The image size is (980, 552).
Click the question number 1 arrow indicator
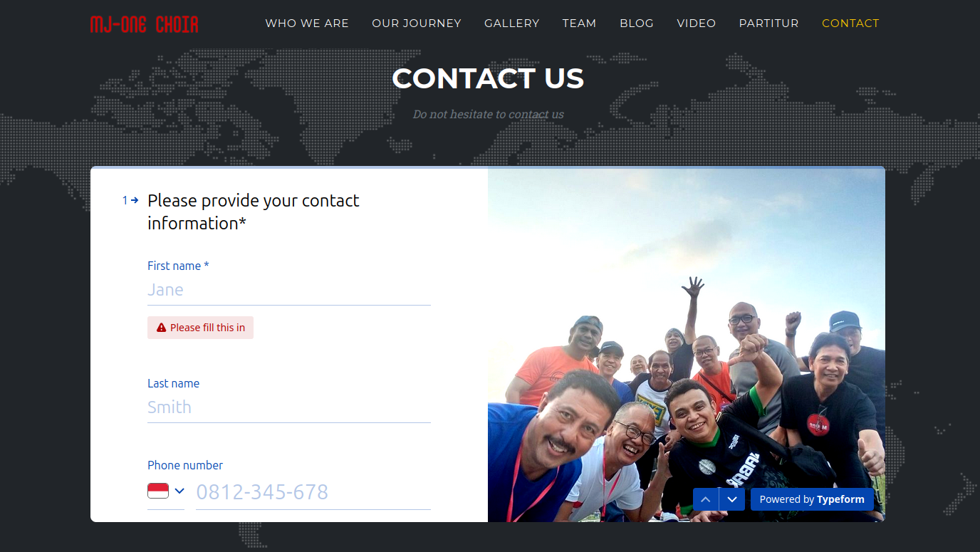coord(130,201)
